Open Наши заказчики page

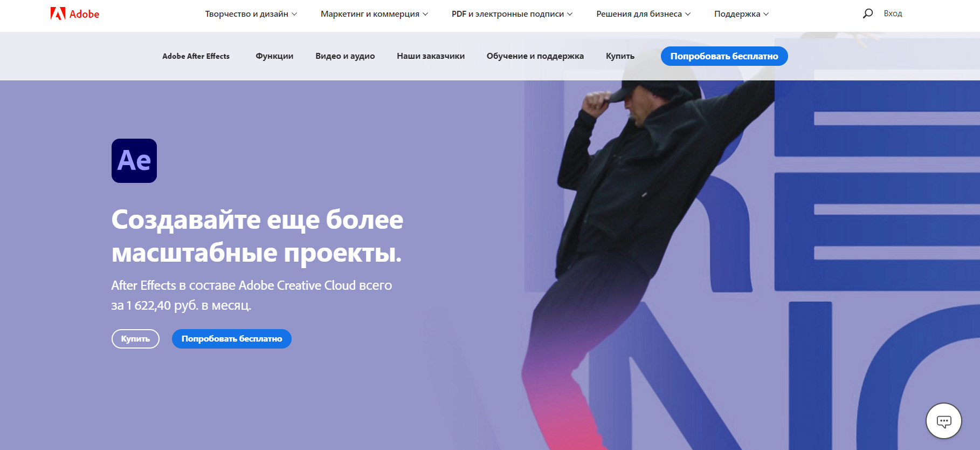[x=431, y=56]
